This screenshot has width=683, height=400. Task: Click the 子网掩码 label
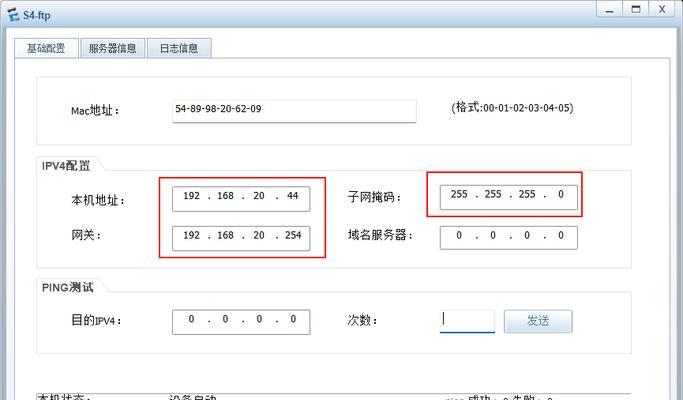(374, 197)
